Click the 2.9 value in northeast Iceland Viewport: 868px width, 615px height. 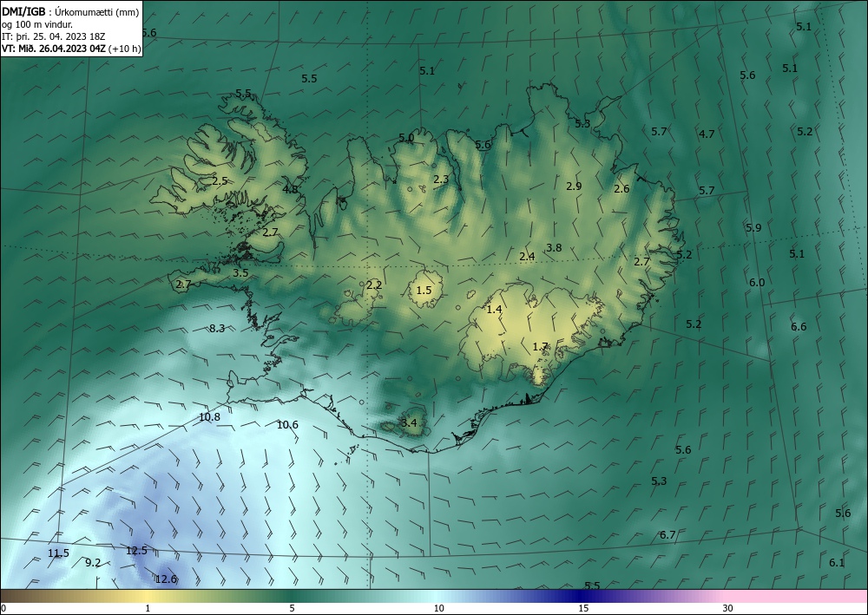[x=574, y=186]
